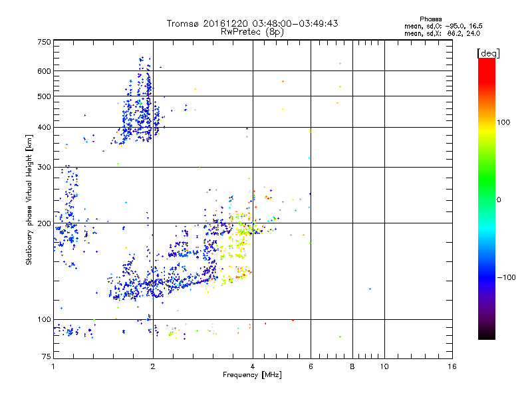Click the x-axis label '6'
The image size is (532, 399).
(311, 366)
